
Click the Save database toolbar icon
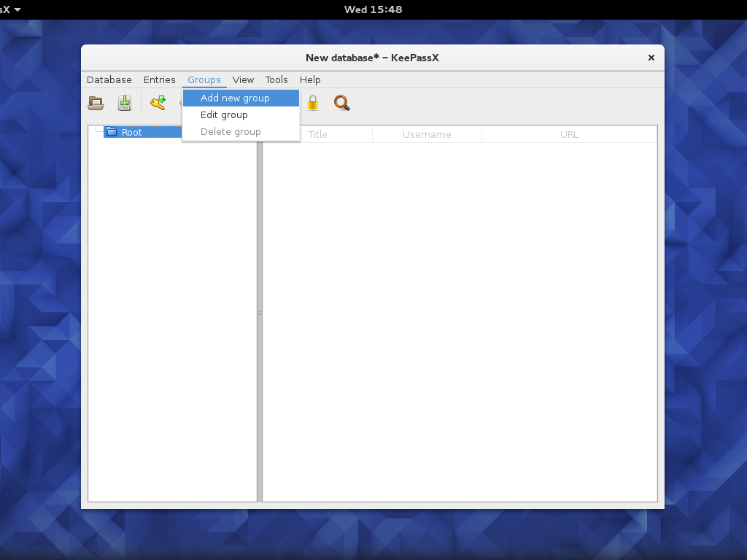125,103
